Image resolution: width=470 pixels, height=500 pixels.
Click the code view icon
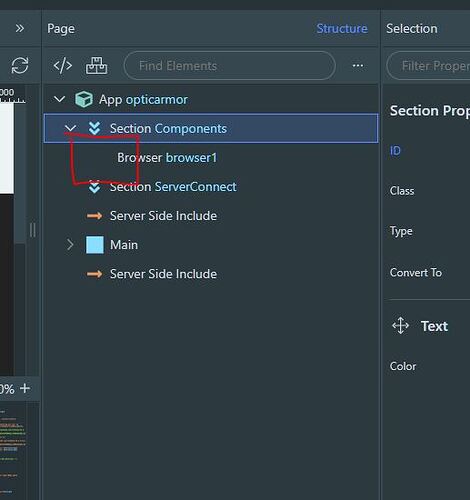[x=63, y=66]
